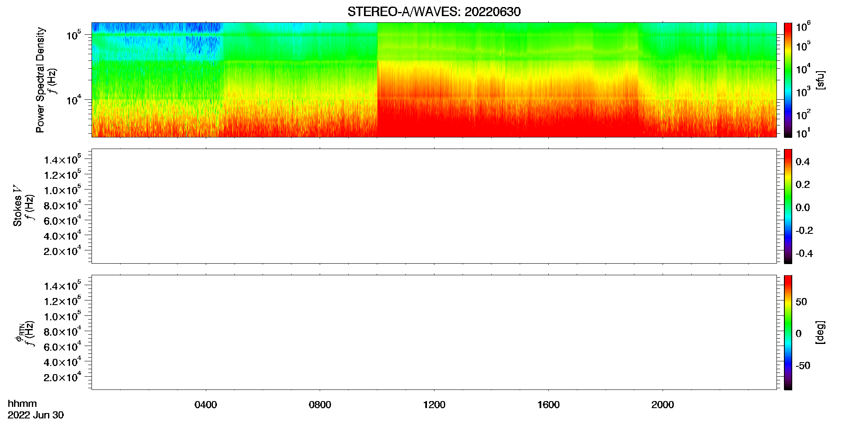Click the Stokes V axis label
Viewport: 868px width, 447px height.
[x=17, y=206]
